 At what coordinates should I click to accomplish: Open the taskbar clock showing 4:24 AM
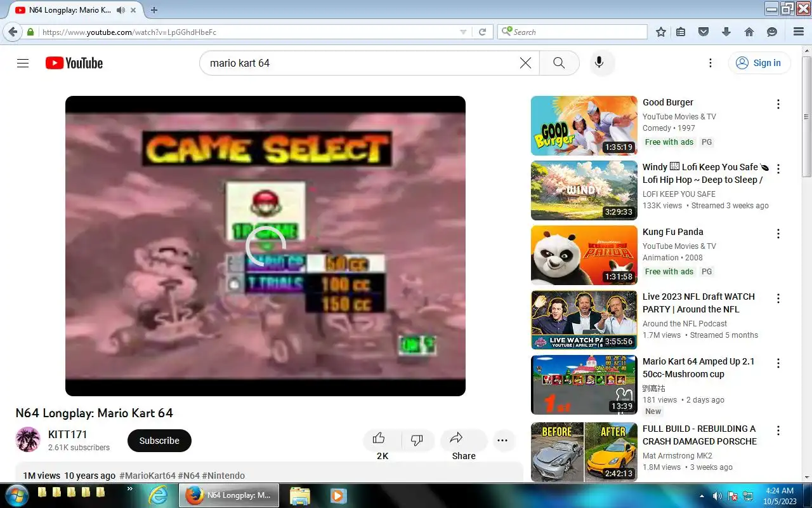(x=780, y=496)
